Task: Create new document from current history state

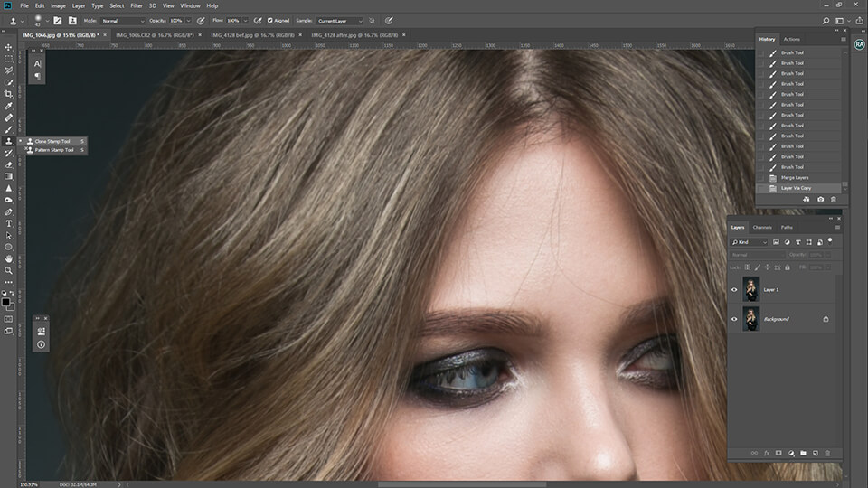Action: tap(807, 199)
